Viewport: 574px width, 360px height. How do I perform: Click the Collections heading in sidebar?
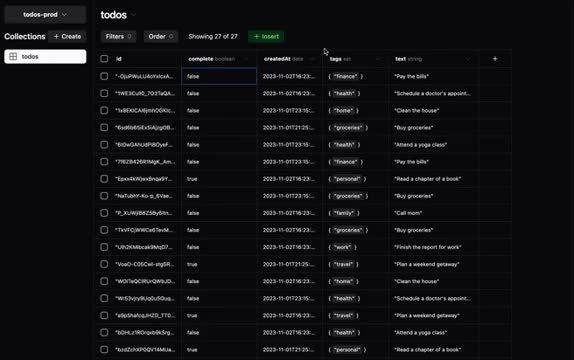tap(25, 36)
